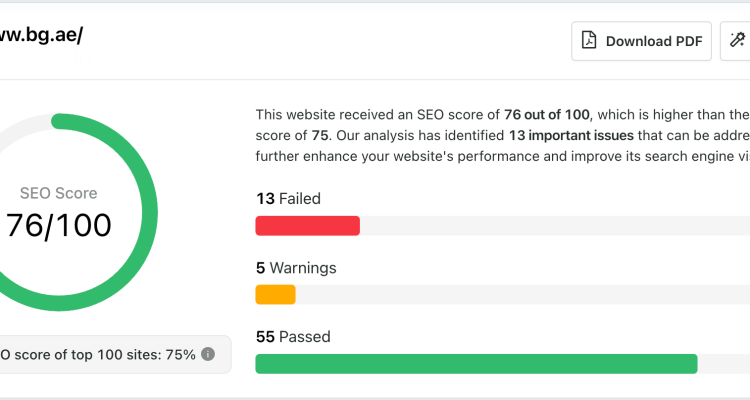Open the 13 Failed label
Image resolution: width=750 pixels, height=400 pixels.
pyautogui.click(x=288, y=199)
